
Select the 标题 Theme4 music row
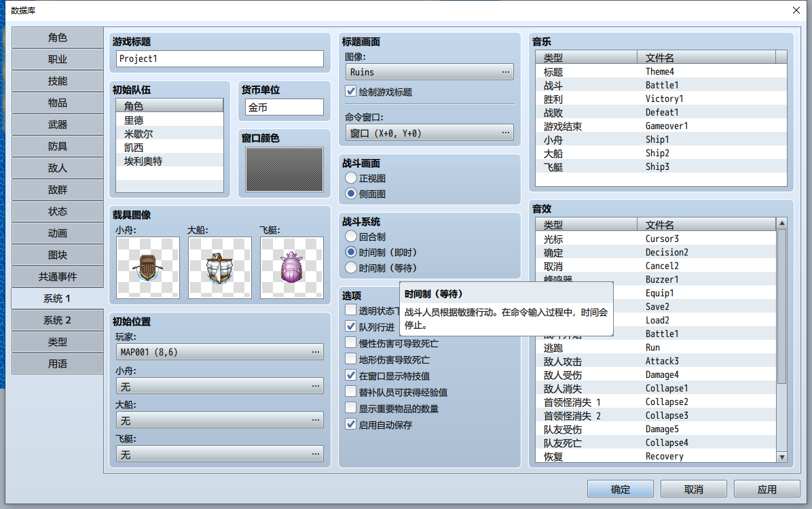[661, 71]
